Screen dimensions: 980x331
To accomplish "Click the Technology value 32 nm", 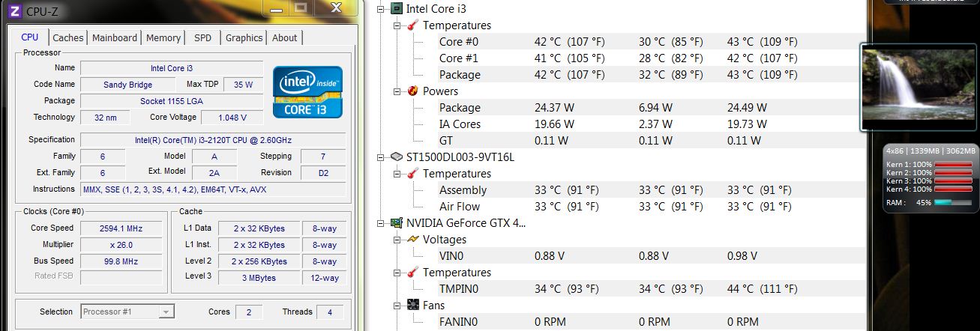I will point(105,118).
